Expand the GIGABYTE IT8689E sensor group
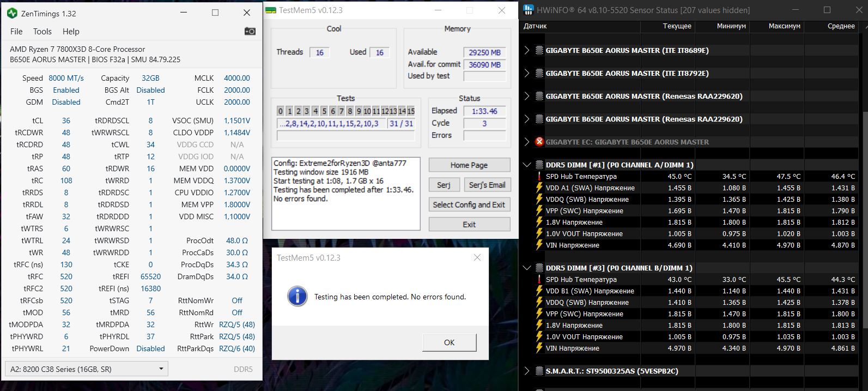This screenshot has width=868, height=391. coord(527,50)
